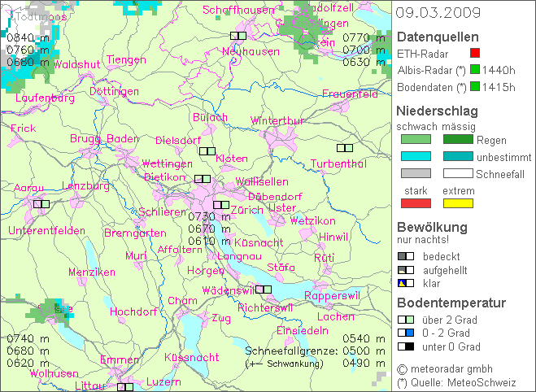Click the Menziken city label
Screen dimensions: 536x392
92,272
